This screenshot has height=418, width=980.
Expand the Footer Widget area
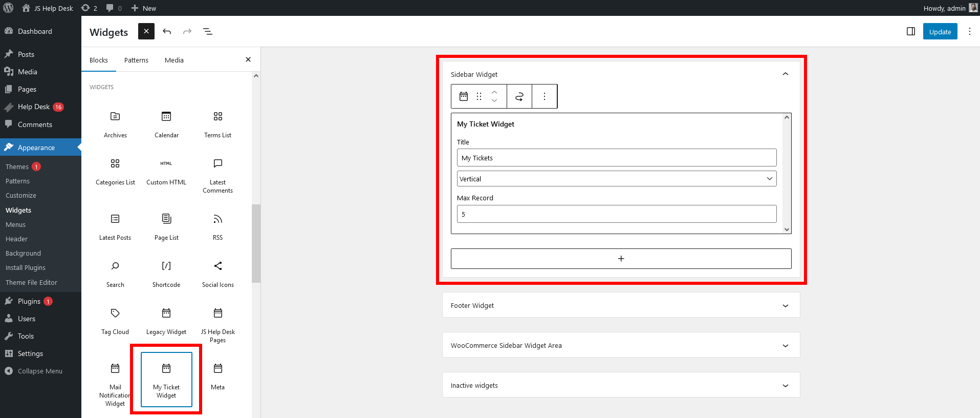tap(785, 306)
